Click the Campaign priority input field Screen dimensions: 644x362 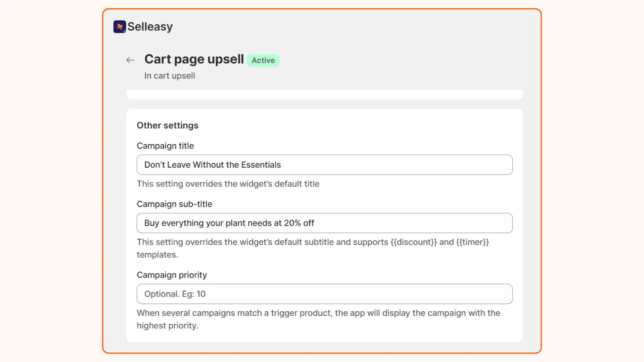point(324,294)
